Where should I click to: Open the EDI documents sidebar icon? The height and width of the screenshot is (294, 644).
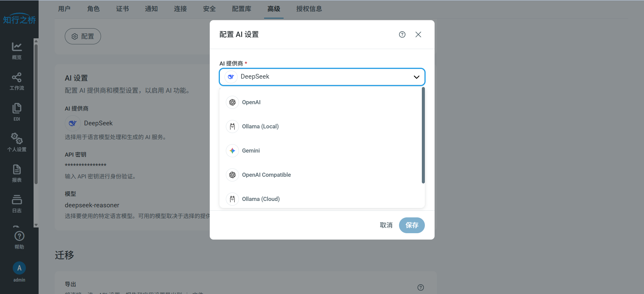click(17, 112)
